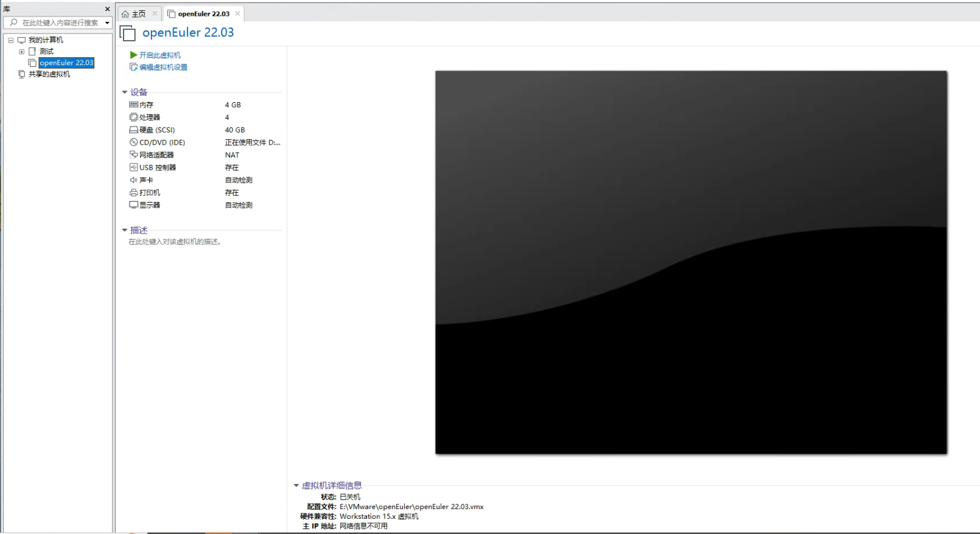Click the 网络信息不可用 IP address text
Viewport: 980px width, 534px height.
tap(363, 526)
